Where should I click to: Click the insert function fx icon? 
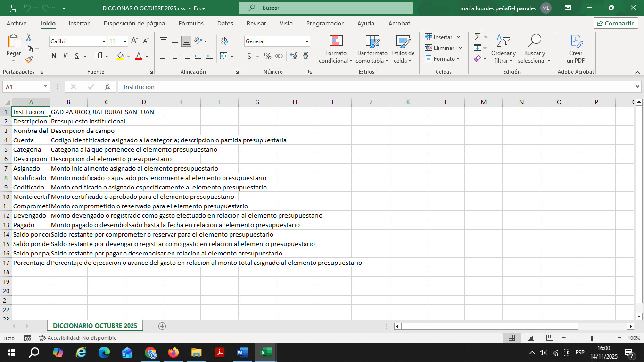[107, 87]
